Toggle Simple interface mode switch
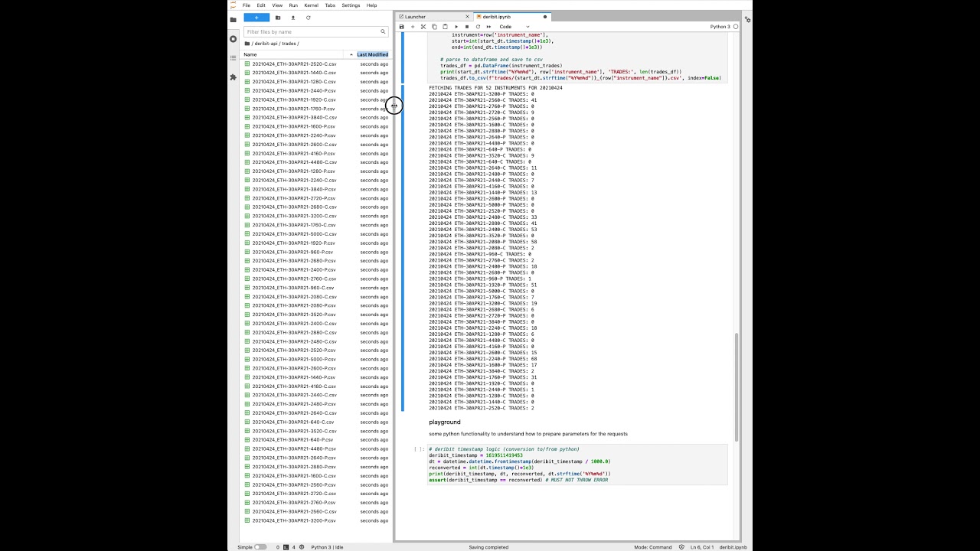This screenshot has width=980, height=551. tap(260, 547)
